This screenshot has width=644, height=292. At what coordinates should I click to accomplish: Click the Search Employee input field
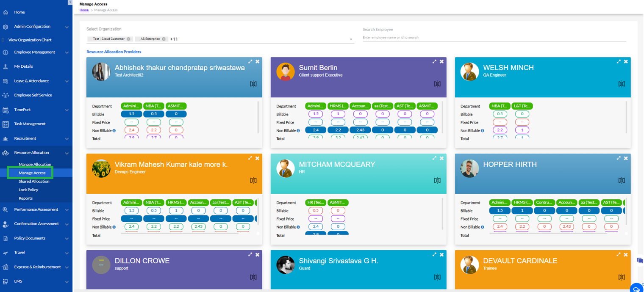[494, 38]
